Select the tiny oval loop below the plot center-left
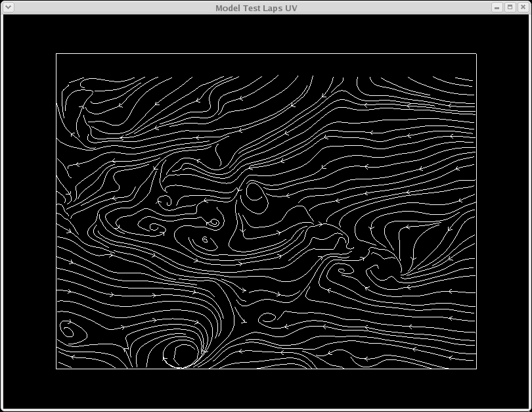The width and height of the screenshot is (532, 412). tap(206, 240)
